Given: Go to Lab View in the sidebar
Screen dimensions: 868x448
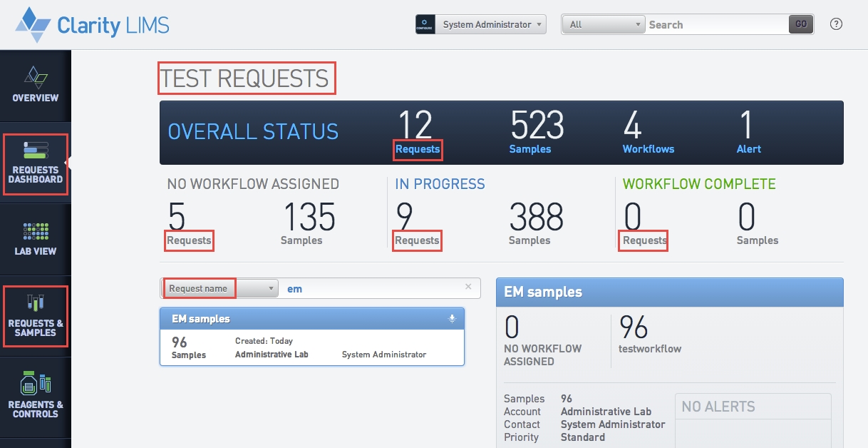Looking at the screenshot, I should 35,239.
